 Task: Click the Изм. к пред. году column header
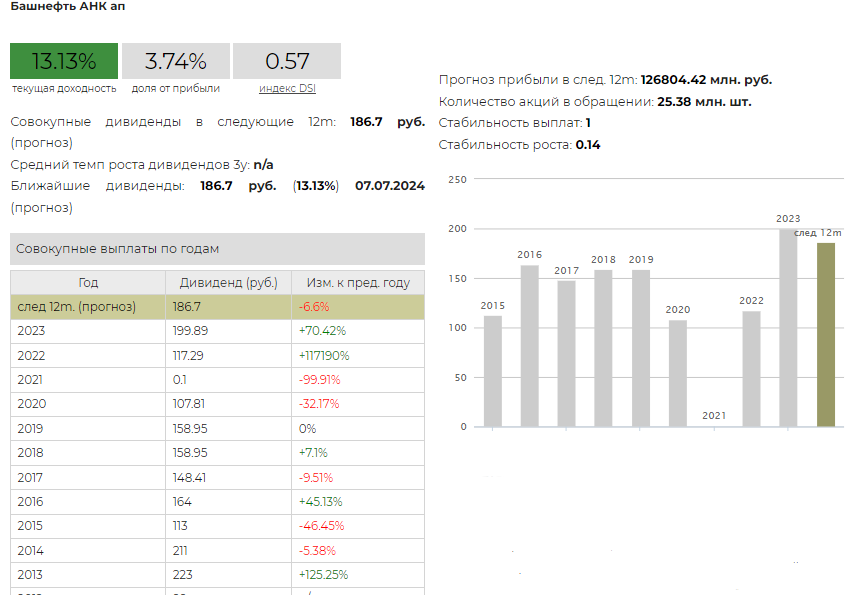click(358, 282)
